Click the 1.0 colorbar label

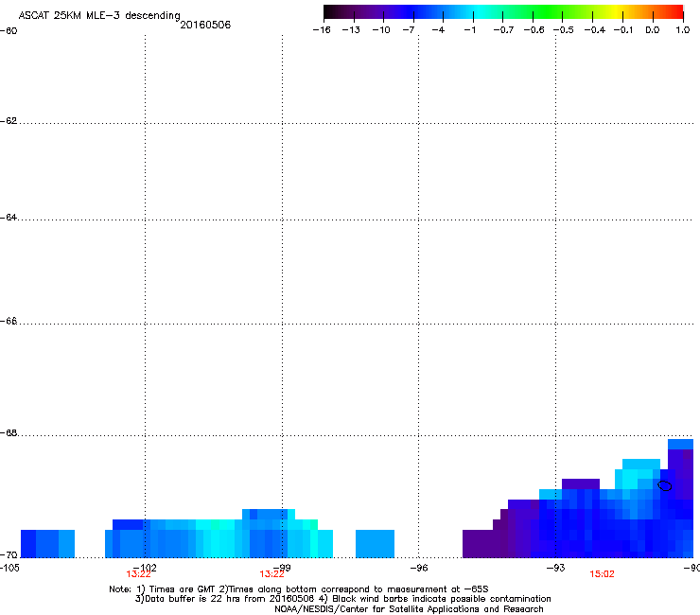point(683,30)
